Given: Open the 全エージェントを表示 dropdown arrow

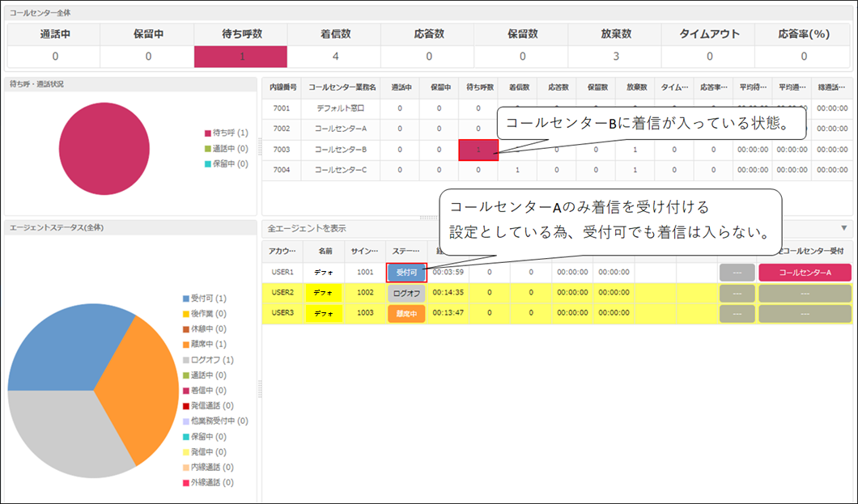Looking at the screenshot, I should point(843,228).
